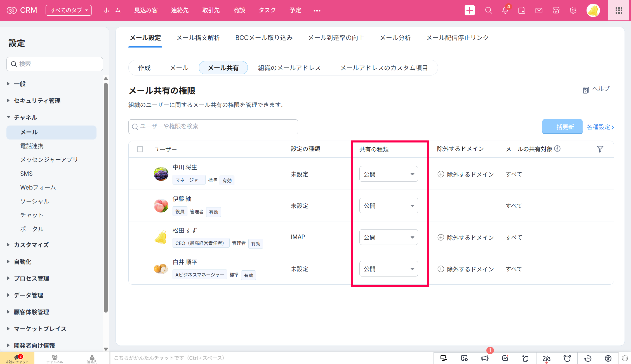Image resolution: width=631 pixels, height=364 pixels.
Task: Add 除外するドメイン for 白井 順平
Action: click(x=466, y=269)
